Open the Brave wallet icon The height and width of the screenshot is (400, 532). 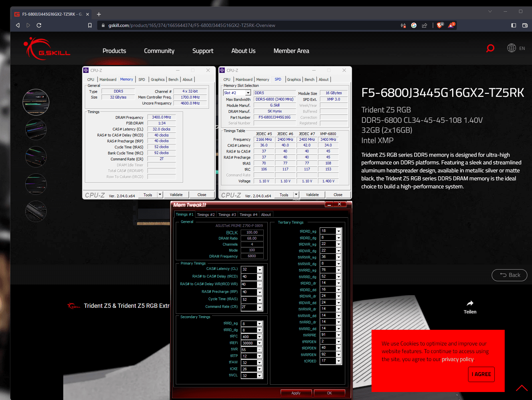tap(525, 25)
